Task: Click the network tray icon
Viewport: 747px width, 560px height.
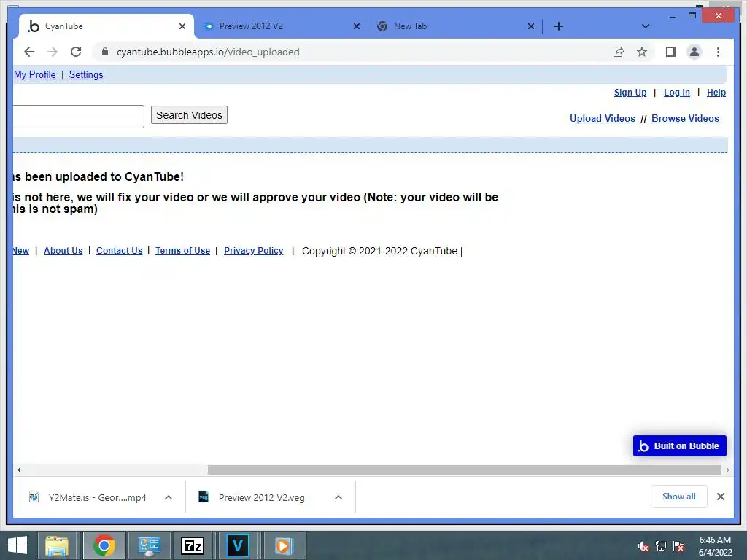Action: coord(661,546)
